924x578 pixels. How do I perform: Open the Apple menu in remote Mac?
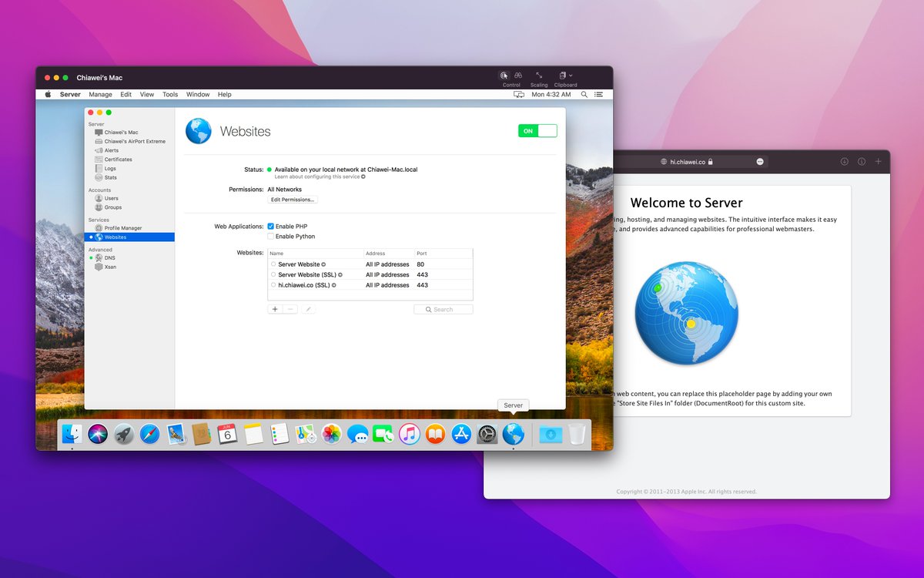click(48, 94)
